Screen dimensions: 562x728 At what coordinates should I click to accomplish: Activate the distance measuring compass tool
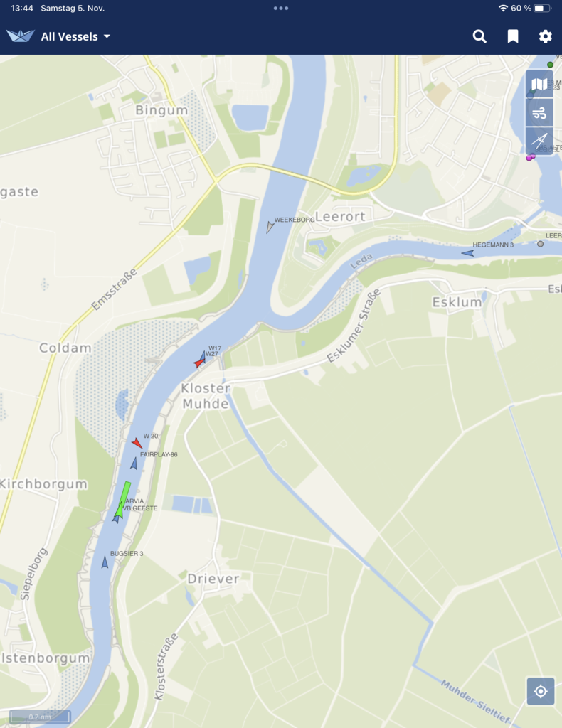(539, 141)
